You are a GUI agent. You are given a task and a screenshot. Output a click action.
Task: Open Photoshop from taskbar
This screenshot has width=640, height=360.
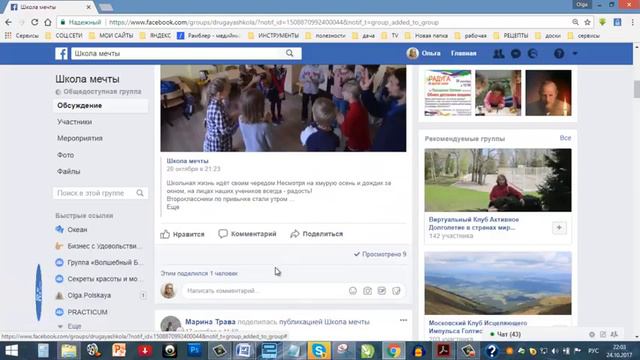pos(195,351)
